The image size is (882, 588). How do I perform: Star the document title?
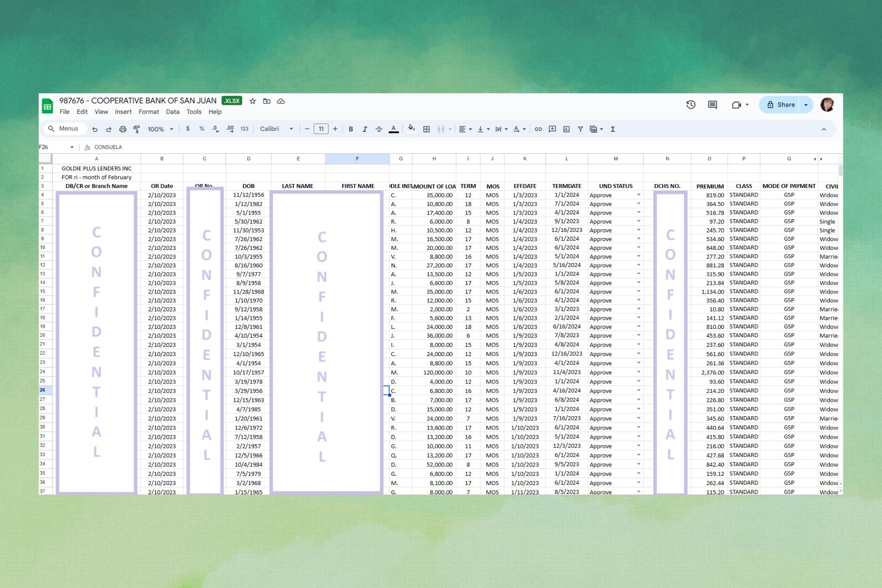click(253, 101)
